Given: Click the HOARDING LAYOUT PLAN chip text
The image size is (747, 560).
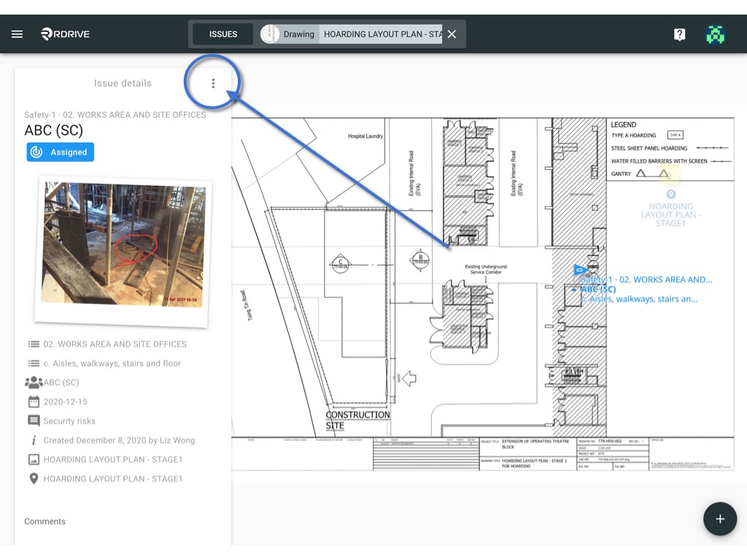Looking at the screenshot, I should tap(382, 34).
